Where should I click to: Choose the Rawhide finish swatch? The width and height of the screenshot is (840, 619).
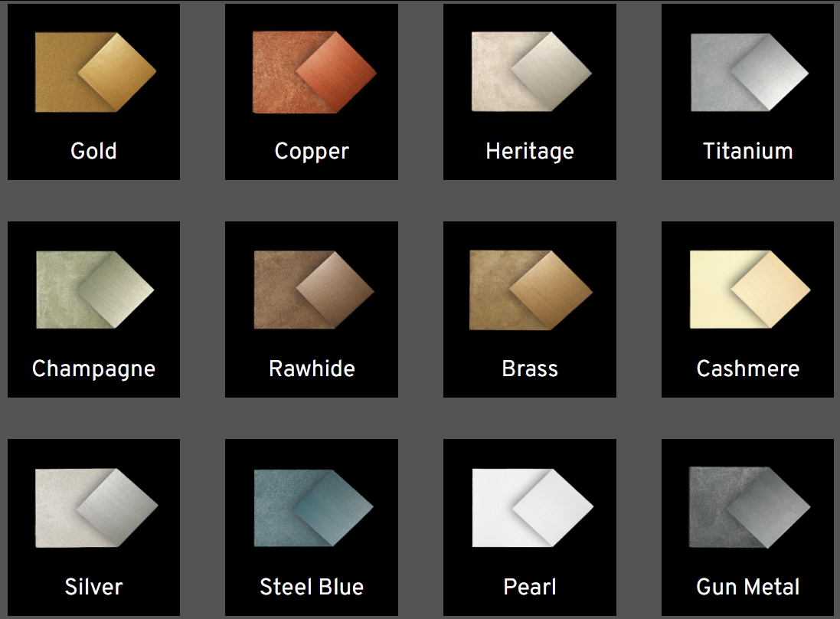(x=312, y=290)
